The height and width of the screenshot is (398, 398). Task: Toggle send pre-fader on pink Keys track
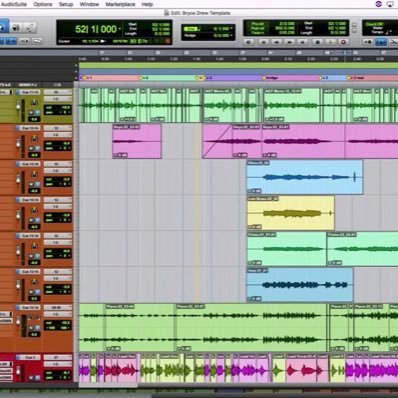click(x=37, y=148)
